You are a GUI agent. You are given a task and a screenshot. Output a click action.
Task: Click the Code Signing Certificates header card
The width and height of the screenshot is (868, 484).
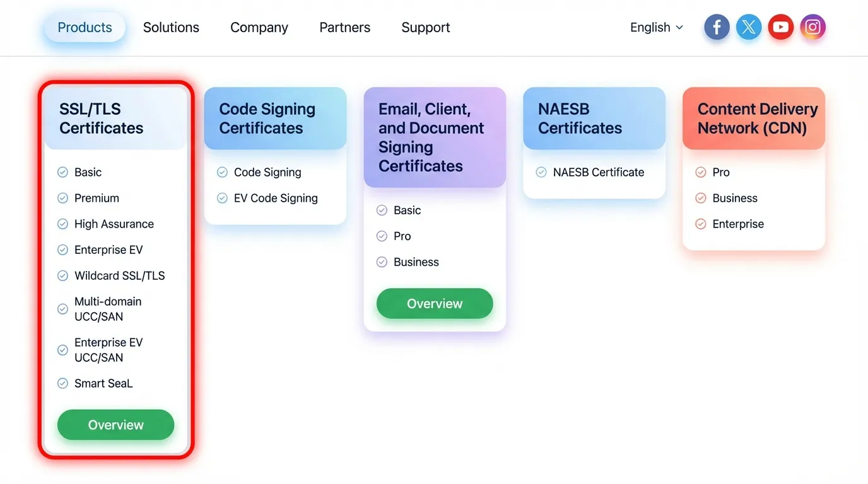coord(275,118)
